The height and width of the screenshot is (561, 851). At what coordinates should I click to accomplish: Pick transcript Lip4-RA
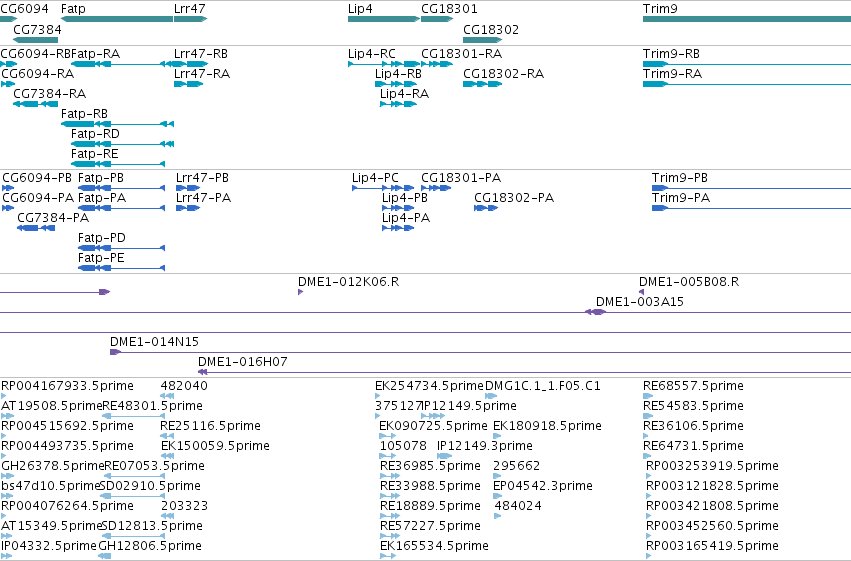[x=404, y=94]
